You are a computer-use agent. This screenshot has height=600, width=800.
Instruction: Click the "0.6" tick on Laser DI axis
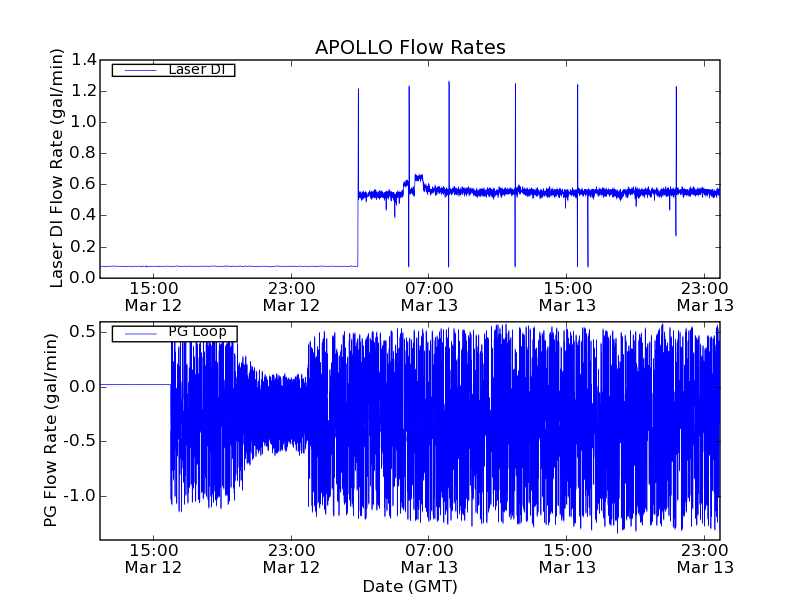click(x=82, y=185)
